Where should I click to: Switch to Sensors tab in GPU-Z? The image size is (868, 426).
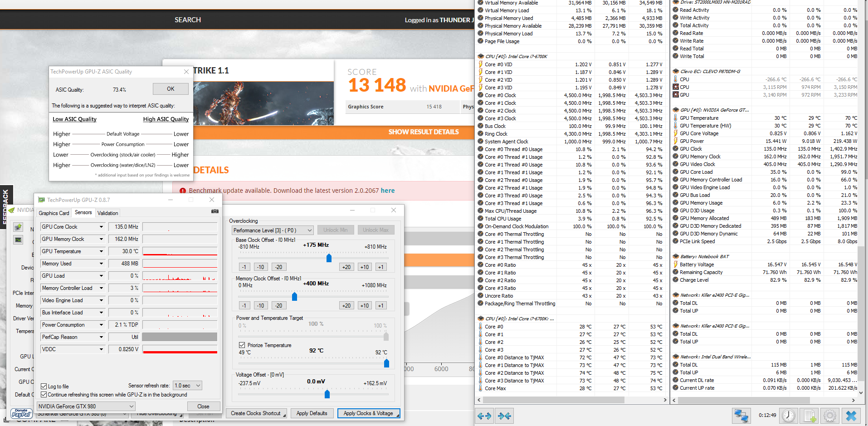pos(83,212)
